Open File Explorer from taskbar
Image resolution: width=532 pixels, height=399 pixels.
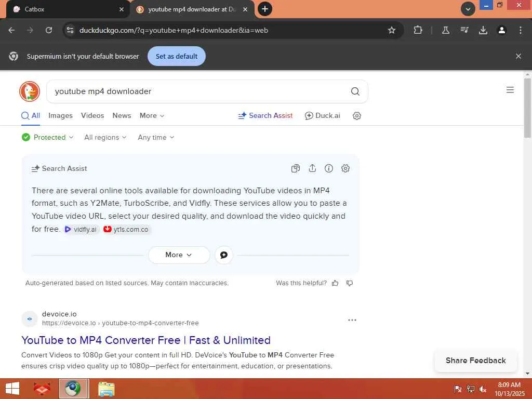point(106,389)
